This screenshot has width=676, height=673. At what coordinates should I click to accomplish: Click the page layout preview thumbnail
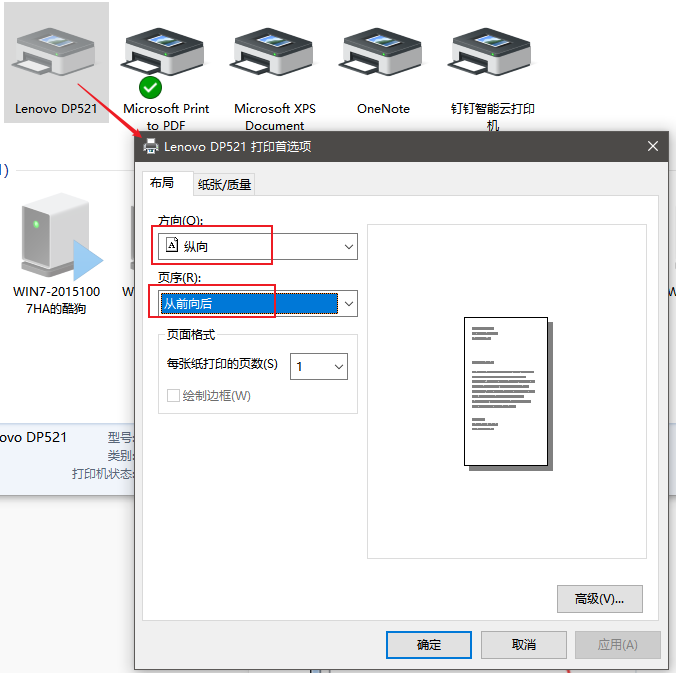coord(508,394)
